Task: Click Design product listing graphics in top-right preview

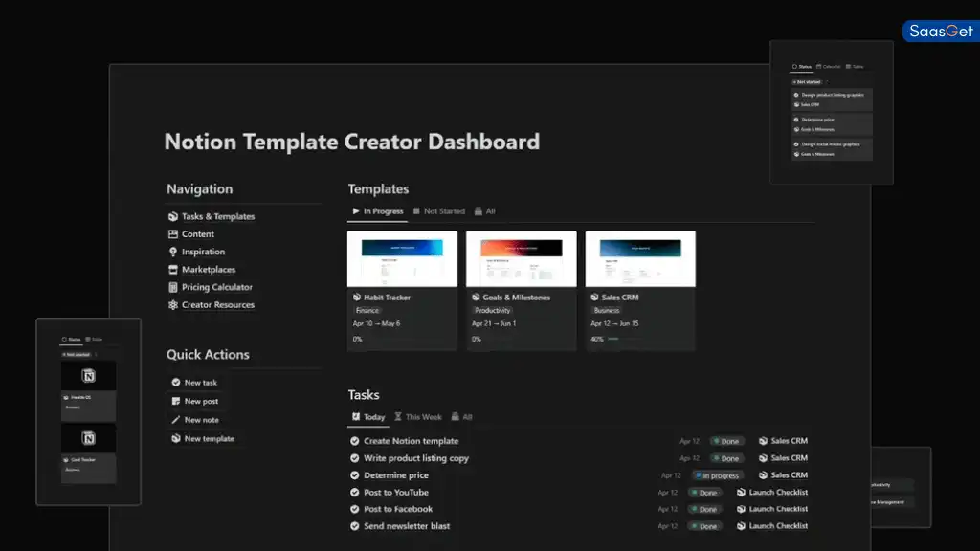Action: pos(833,95)
